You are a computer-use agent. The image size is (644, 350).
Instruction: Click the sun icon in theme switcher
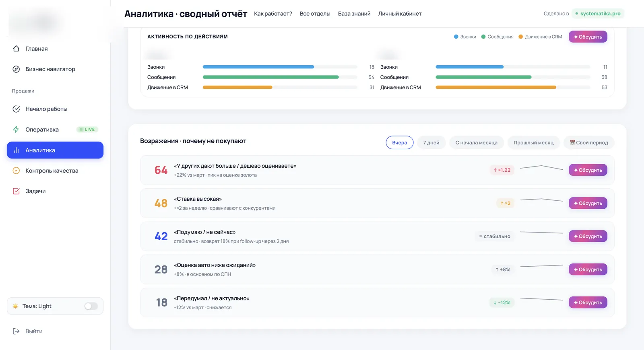(x=15, y=306)
